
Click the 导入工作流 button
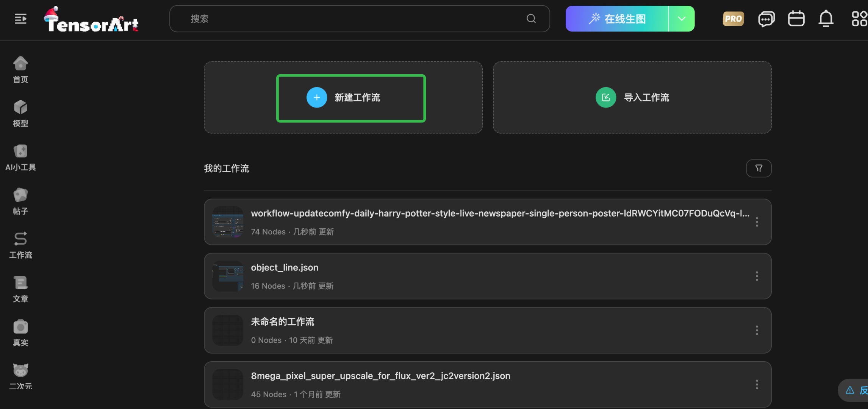tap(632, 98)
